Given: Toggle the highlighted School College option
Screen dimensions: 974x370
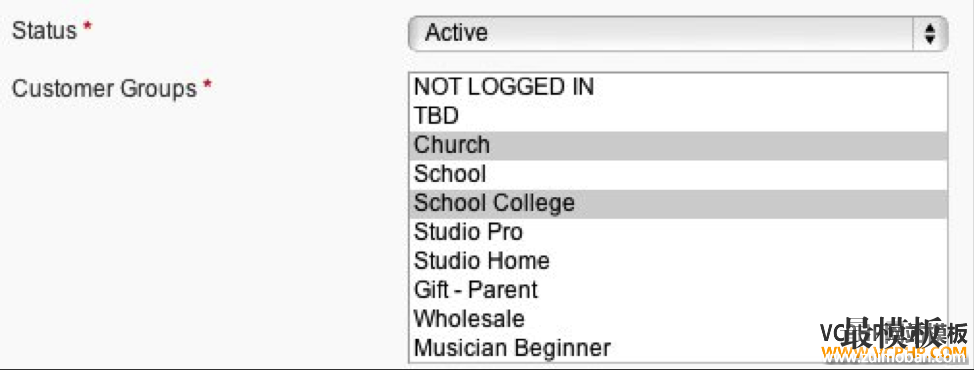Looking at the screenshot, I should [678, 203].
